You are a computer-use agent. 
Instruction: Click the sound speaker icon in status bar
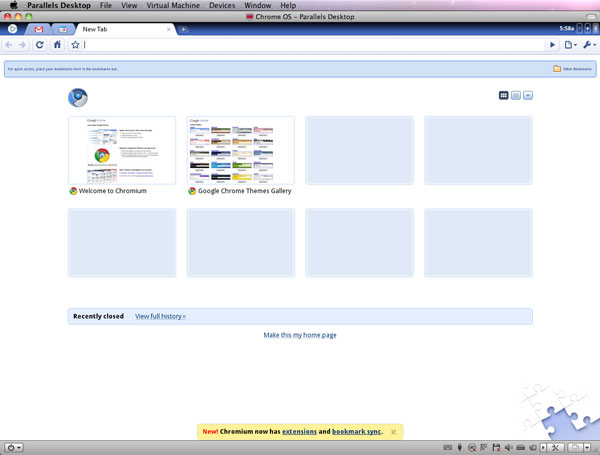[509, 447]
